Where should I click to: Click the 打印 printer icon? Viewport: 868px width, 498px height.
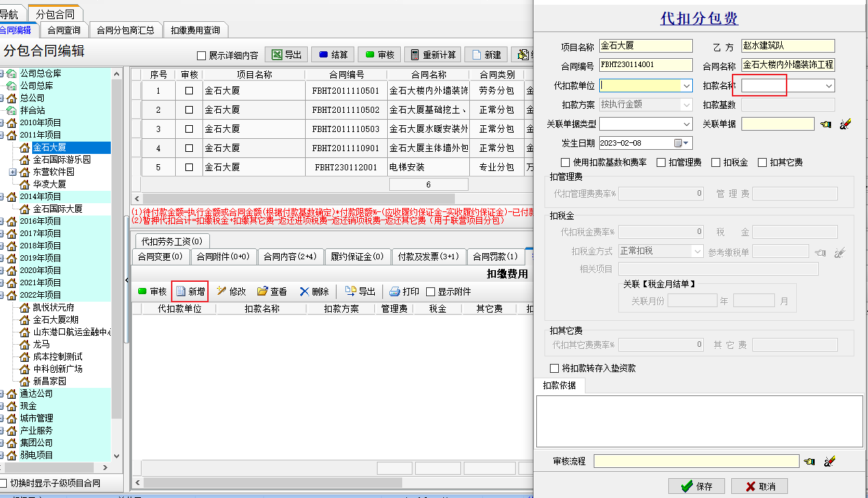(x=395, y=291)
